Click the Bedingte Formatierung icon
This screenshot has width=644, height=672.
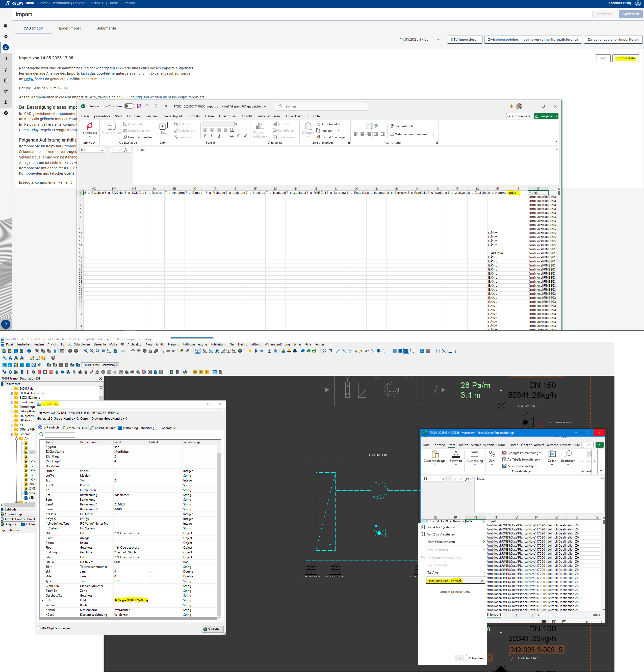[x=504, y=453]
